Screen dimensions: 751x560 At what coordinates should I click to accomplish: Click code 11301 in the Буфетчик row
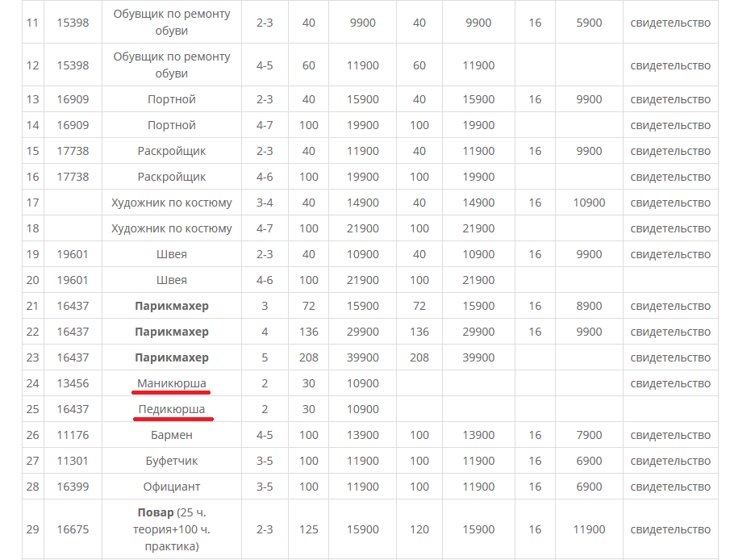73,461
